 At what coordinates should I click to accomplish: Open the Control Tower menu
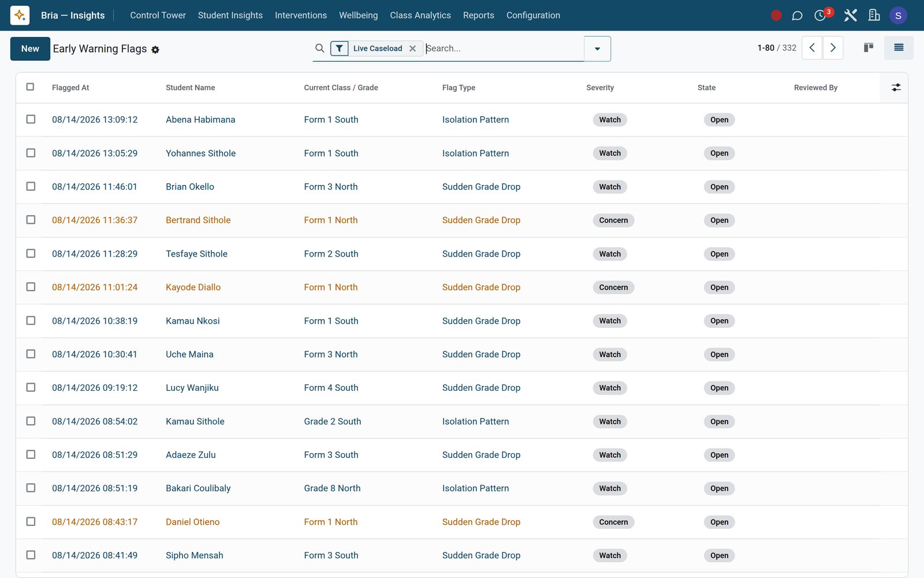click(x=158, y=16)
